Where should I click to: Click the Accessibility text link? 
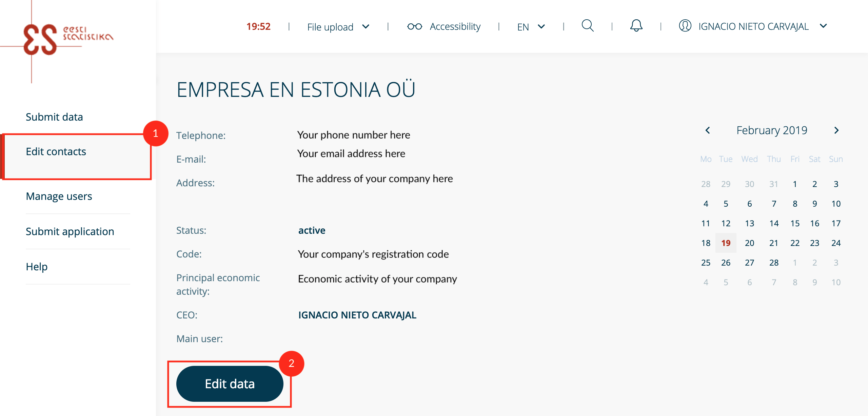coord(455,26)
